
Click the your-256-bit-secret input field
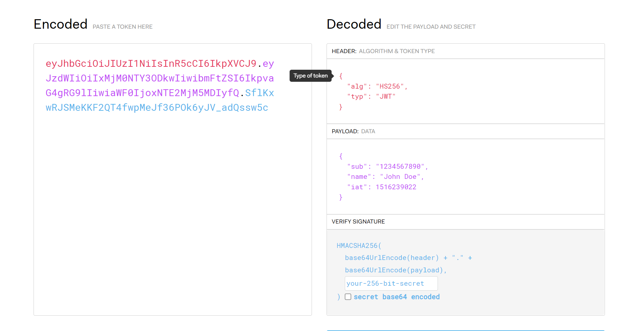pyautogui.click(x=391, y=283)
